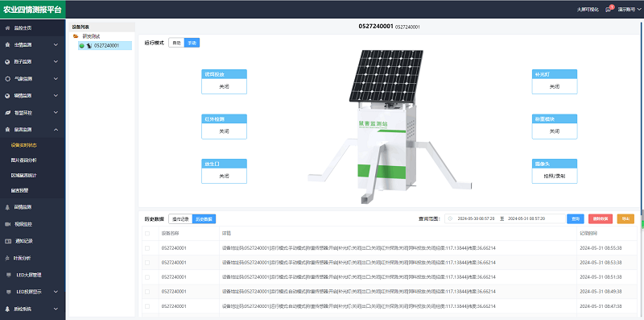Screen dimensions: 644x320
Task: Click the start date field 2024-05-30
Action: (476, 218)
